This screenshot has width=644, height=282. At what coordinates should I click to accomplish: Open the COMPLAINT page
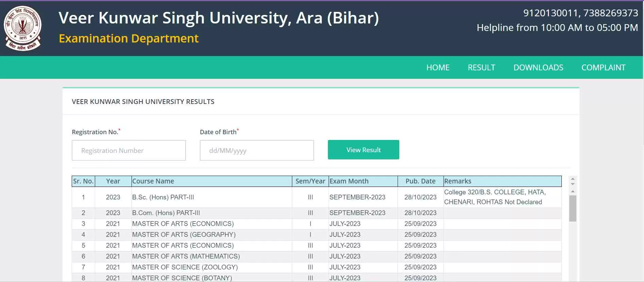point(603,68)
